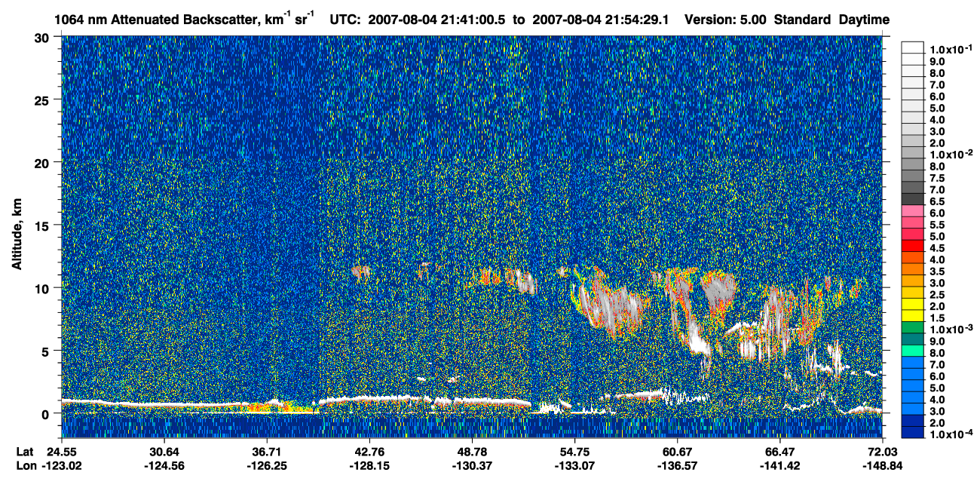Click latitude value 42.76
Screen dimensions: 980x503
pos(369,451)
